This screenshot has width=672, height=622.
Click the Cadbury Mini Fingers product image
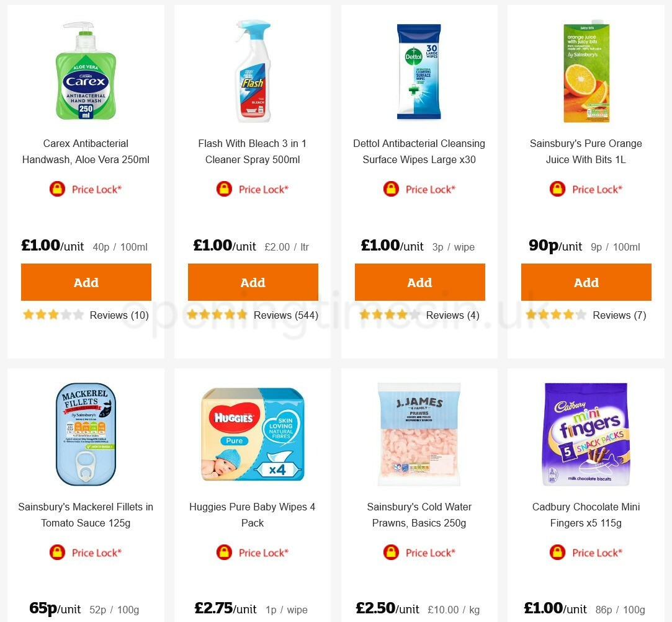(586, 434)
